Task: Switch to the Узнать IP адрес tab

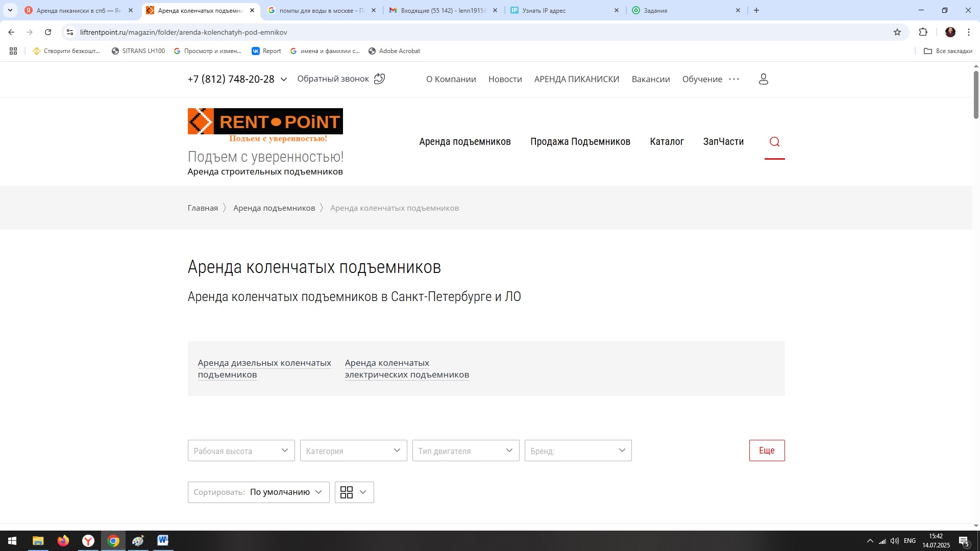Action: click(x=565, y=10)
